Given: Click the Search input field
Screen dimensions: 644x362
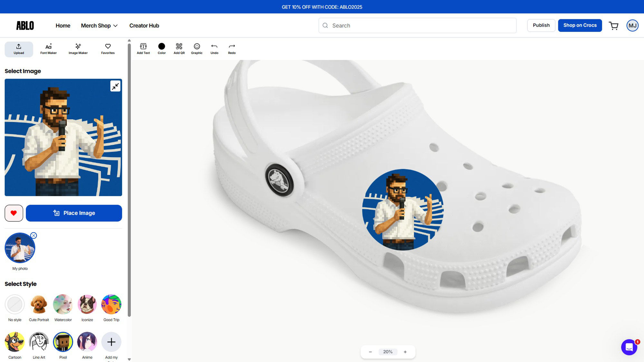Looking at the screenshot, I should (x=417, y=25).
